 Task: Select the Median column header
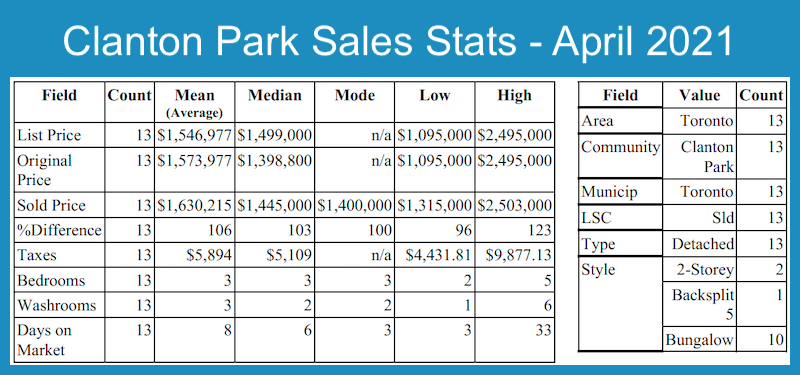pyautogui.click(x=274, y=95)
